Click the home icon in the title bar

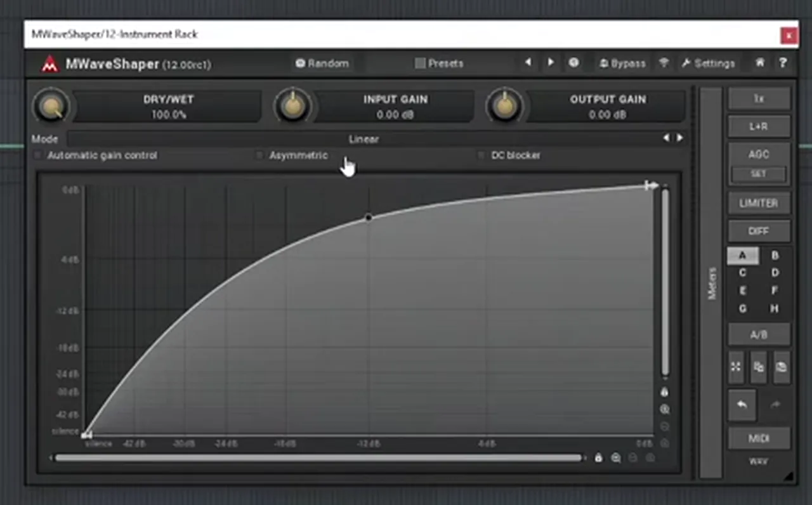[x=760, y=63]
